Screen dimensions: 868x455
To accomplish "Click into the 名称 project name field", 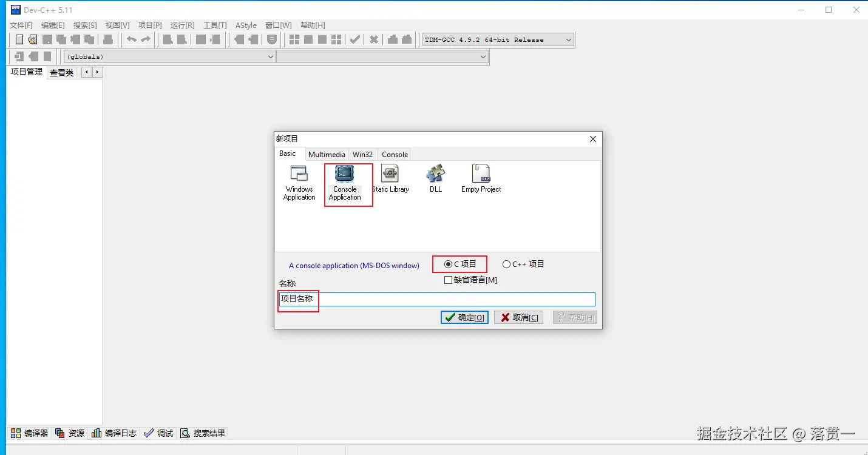I will pyautogui.click(x=436, y=299).
